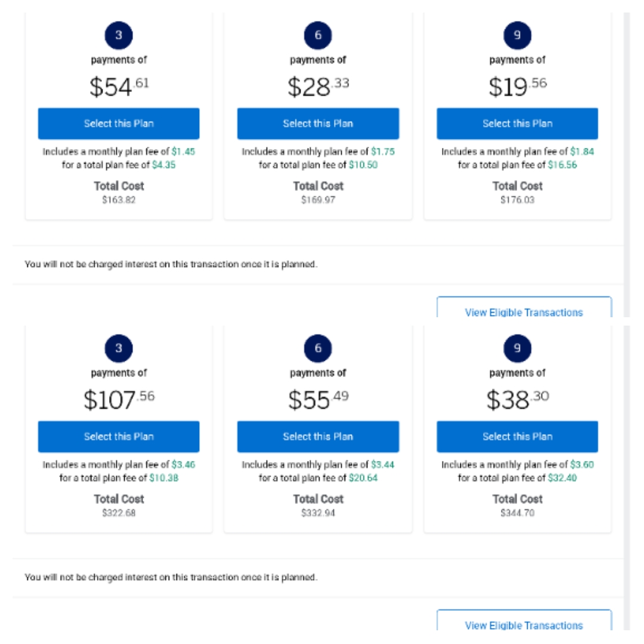
Task: Select the 6-payment plan of $28.33
Action: [318, 123]
